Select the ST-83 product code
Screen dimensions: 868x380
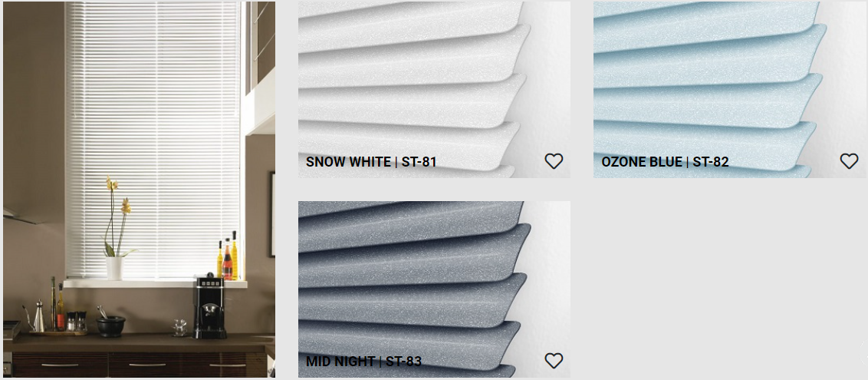coord(403,362)
